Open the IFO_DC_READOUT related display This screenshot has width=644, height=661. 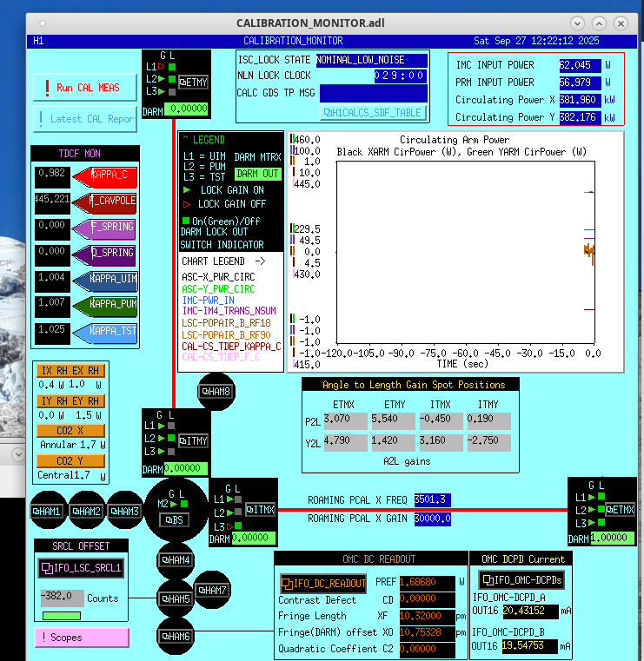click(x=322, y=583)
